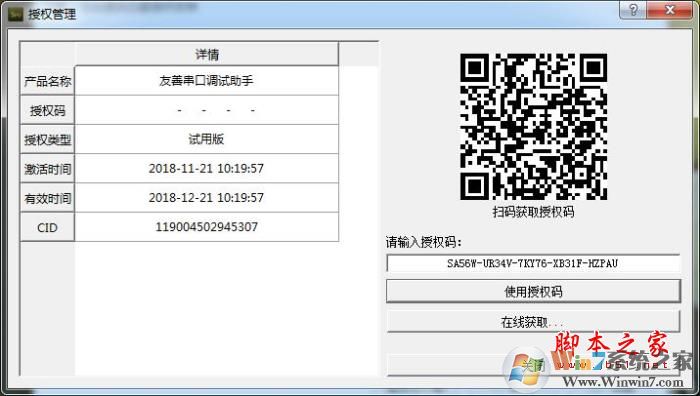Select the 授权码 row header
The height and width of the screenshot is (396, 700).
point(47,110)
